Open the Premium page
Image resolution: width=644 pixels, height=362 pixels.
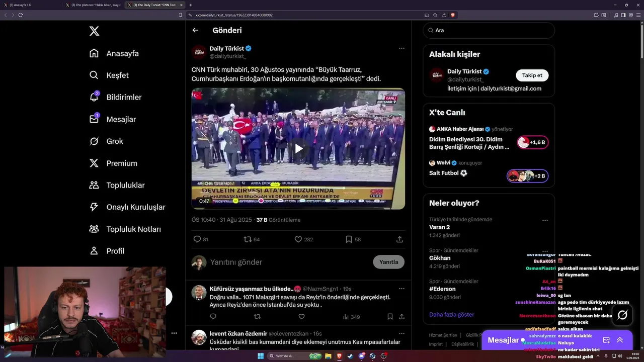click(x=113, y=163)
